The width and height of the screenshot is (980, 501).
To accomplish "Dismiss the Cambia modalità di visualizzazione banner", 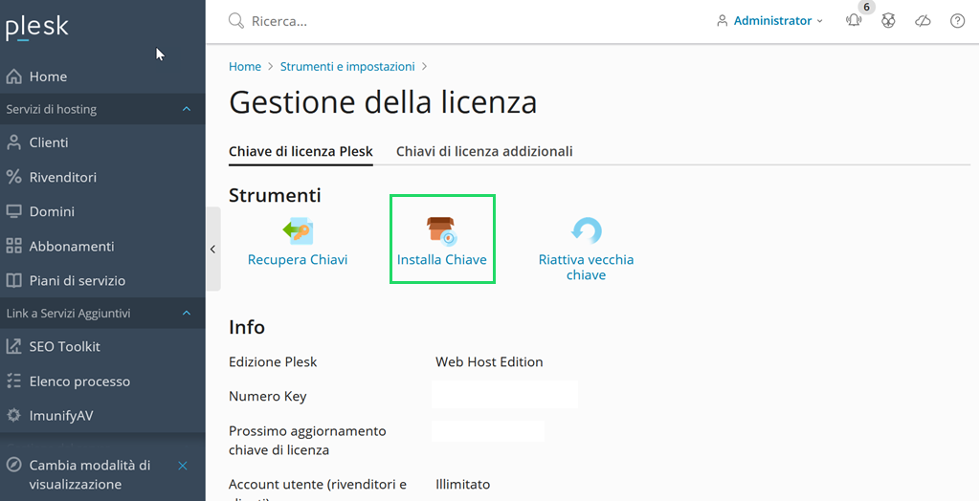I will coord(183,466).
